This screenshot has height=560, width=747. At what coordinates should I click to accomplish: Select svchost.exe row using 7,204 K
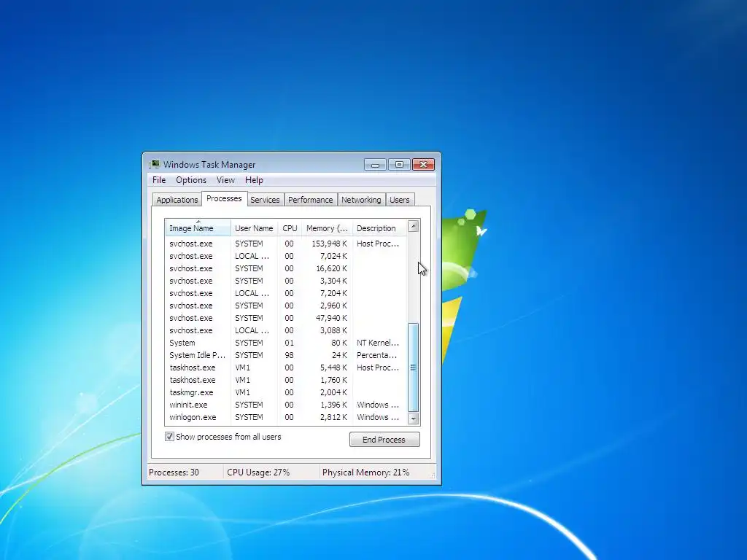pos(286,293)
